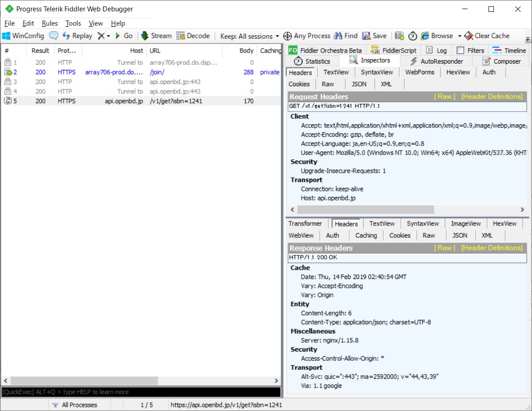532x411 pixels.
Task: Click the Go resume button
Action: pyautogui.click(x=124, y=36)
